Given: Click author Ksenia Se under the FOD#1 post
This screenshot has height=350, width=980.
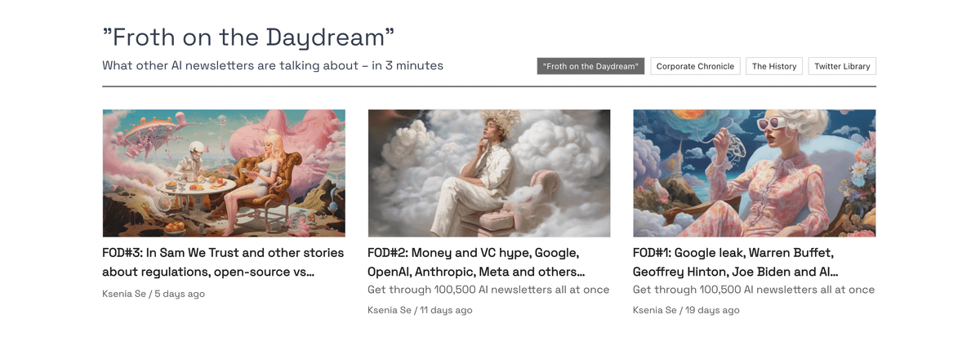Looking at the screenshot, I should [655, 310].
